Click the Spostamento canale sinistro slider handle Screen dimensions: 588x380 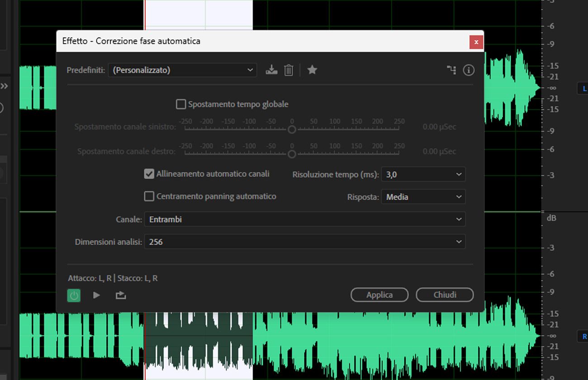[x=292, y=130]
